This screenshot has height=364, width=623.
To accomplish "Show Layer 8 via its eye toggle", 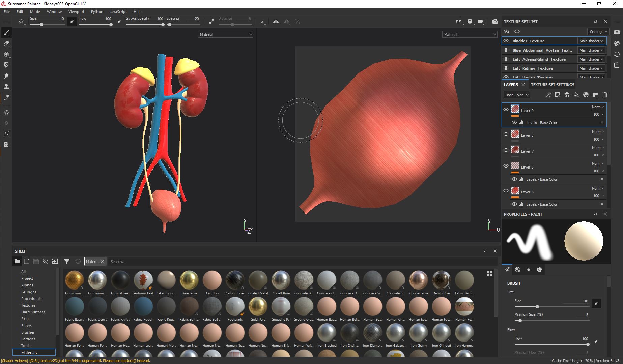I will click(506, 134).
